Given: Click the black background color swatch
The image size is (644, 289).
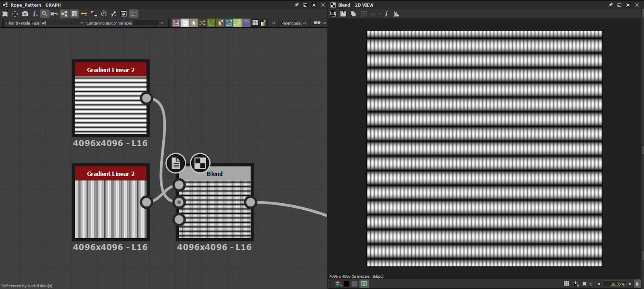Looking at the screenshot, I should 346,284.
